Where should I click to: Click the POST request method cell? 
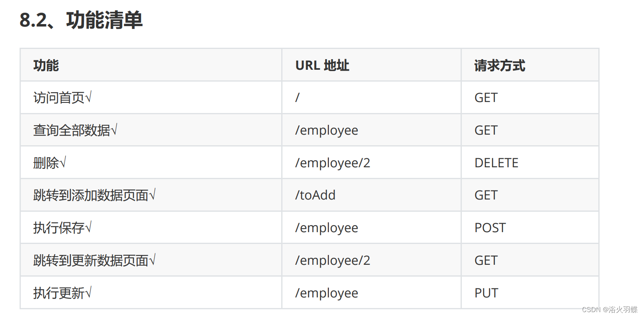click(x=490, y=228)
